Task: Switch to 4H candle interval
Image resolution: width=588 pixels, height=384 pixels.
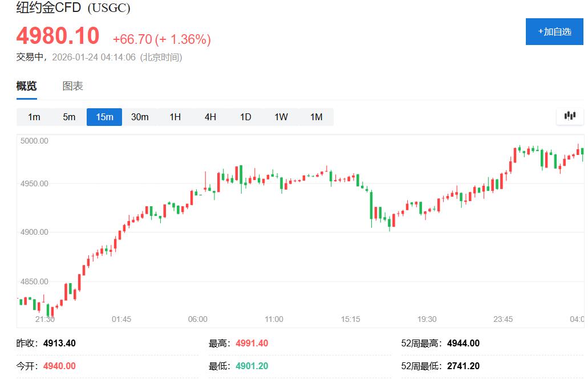Action: [x=210, y=117]
